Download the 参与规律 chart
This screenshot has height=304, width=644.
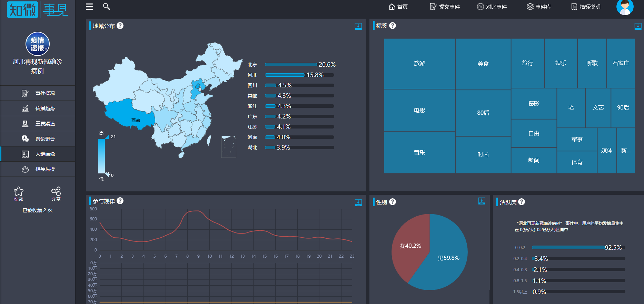(358, 203)
